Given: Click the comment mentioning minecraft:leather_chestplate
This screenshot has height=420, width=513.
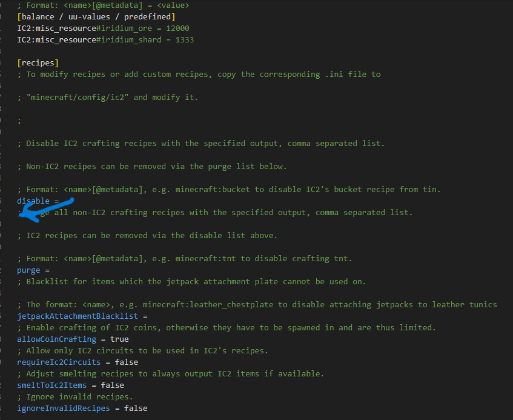Looking at the screenshot, I should point(260,305).
